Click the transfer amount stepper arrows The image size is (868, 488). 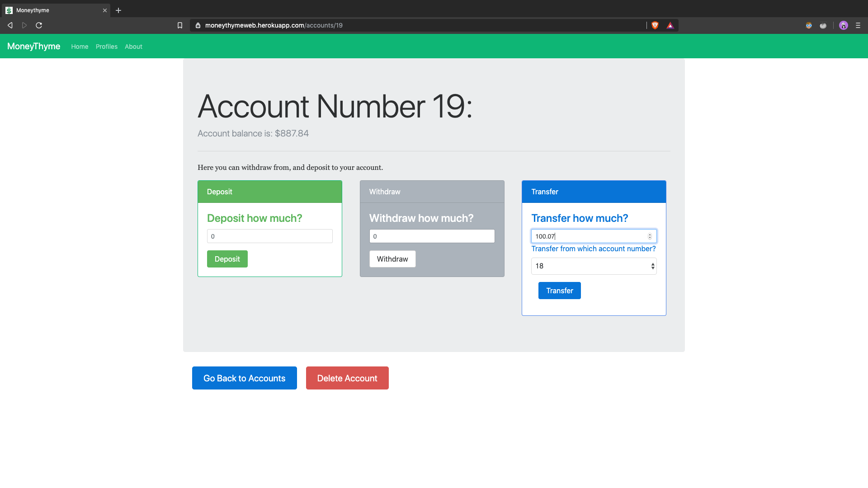point(650,236)
